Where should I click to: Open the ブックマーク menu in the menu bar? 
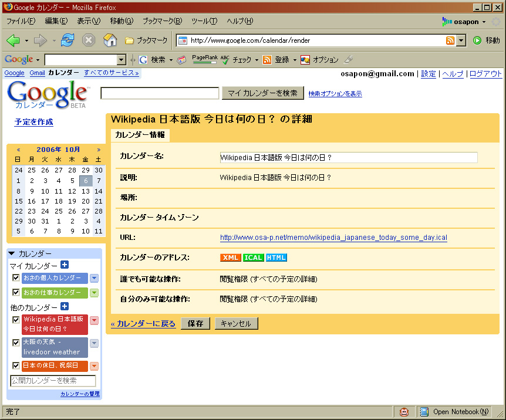163,21
